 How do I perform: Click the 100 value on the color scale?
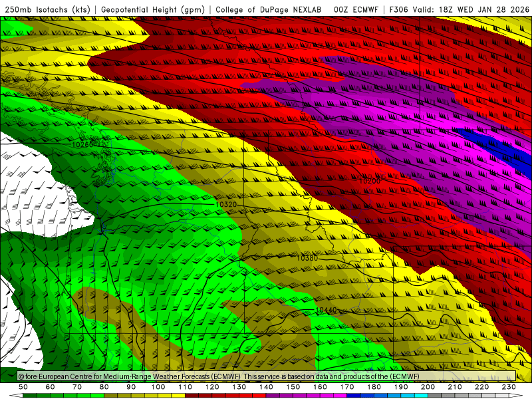(158, 387)
